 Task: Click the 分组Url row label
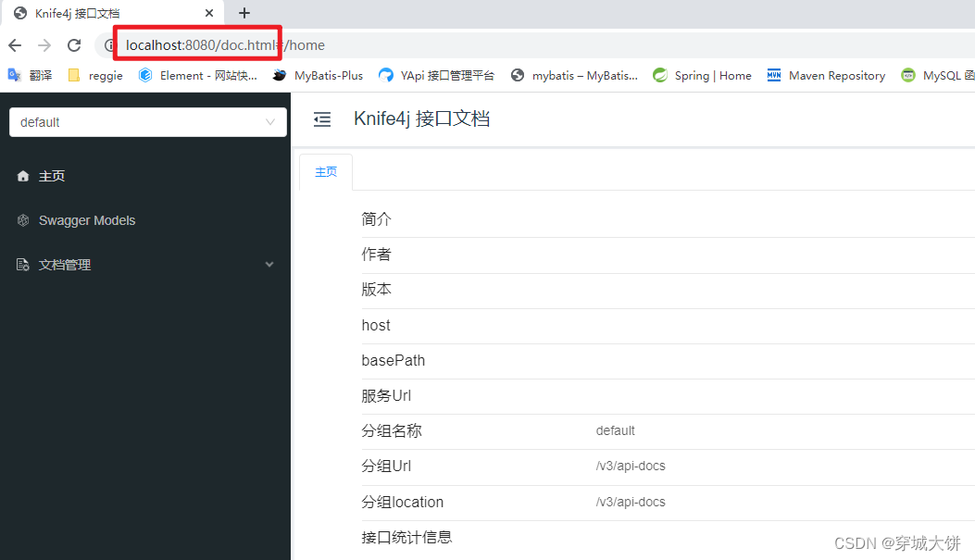386,467
